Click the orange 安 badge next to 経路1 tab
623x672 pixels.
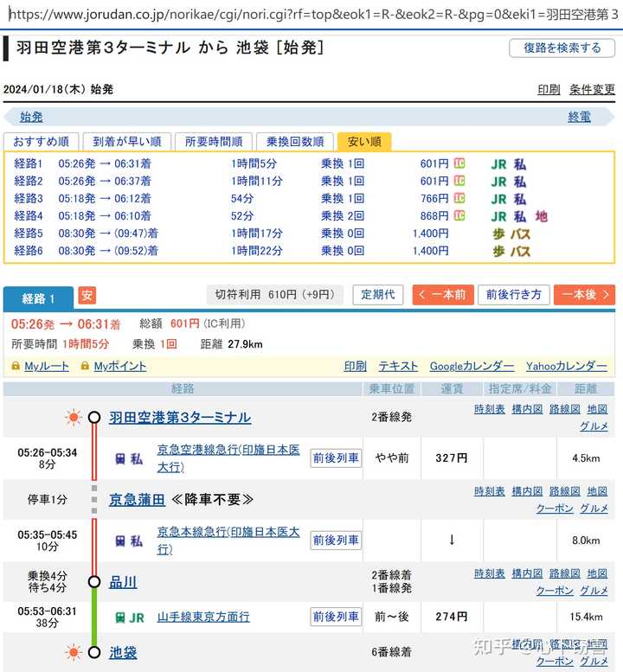tap(87, 295)
